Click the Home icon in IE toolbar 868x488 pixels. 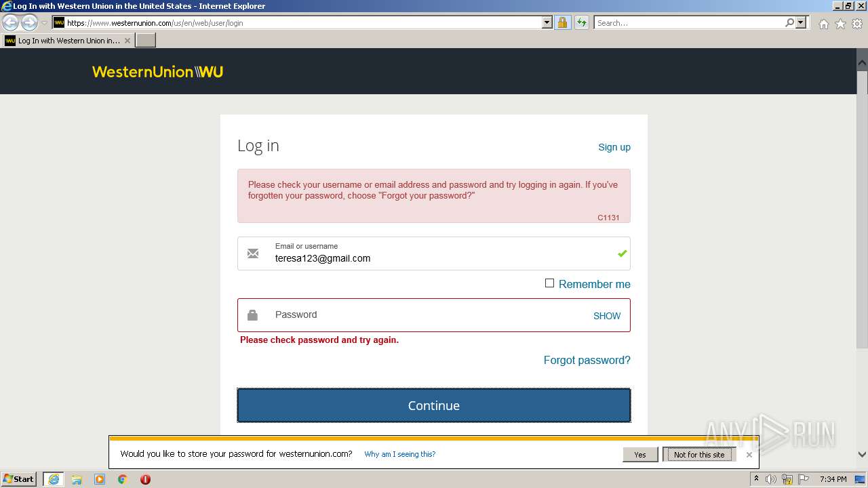[823, 24]
